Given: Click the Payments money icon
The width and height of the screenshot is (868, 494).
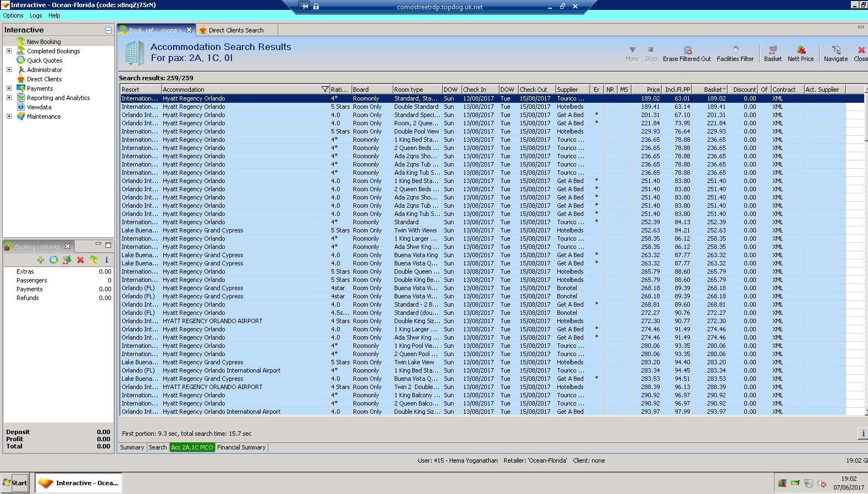Looking at the screenshot, I should tap(21, 88).
